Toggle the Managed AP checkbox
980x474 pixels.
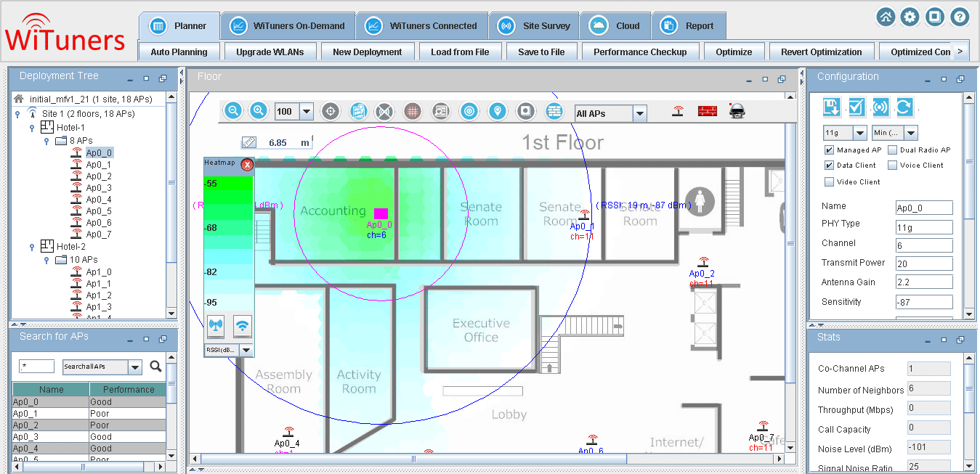click(829, 150)
